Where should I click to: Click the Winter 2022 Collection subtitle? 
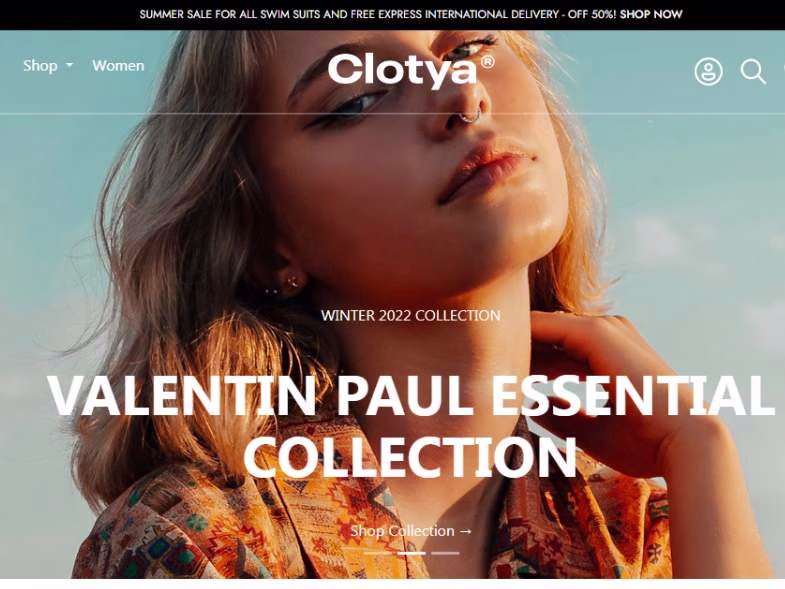pyautogui.click(x=411, y=316)
